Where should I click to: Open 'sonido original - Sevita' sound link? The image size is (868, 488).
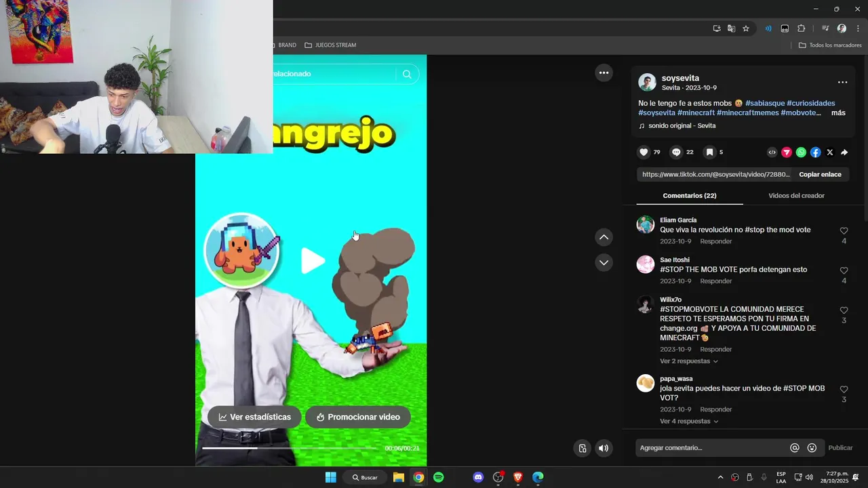click(682, 126)
